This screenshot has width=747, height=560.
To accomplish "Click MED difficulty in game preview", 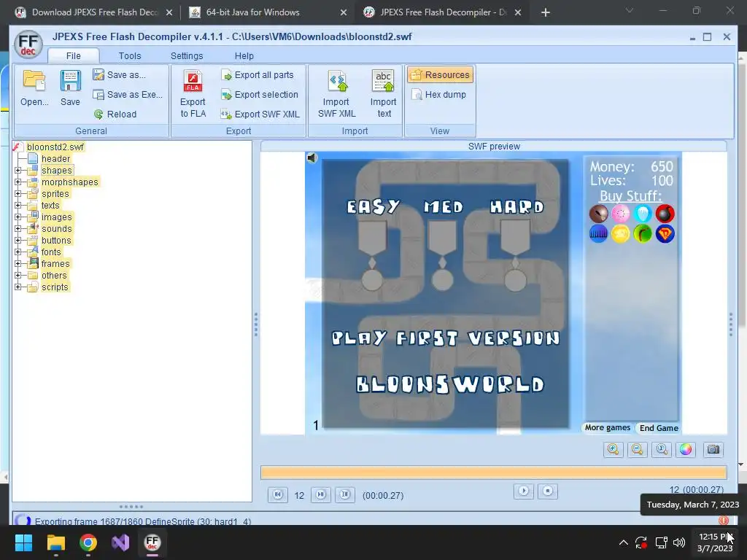I will click(444, 206).
